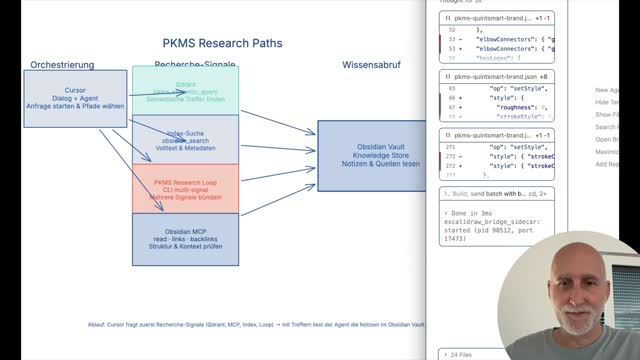Click the PKMS Research Paths title text
The height and width of the screenshot is (360, 640).
coord(222,43)
